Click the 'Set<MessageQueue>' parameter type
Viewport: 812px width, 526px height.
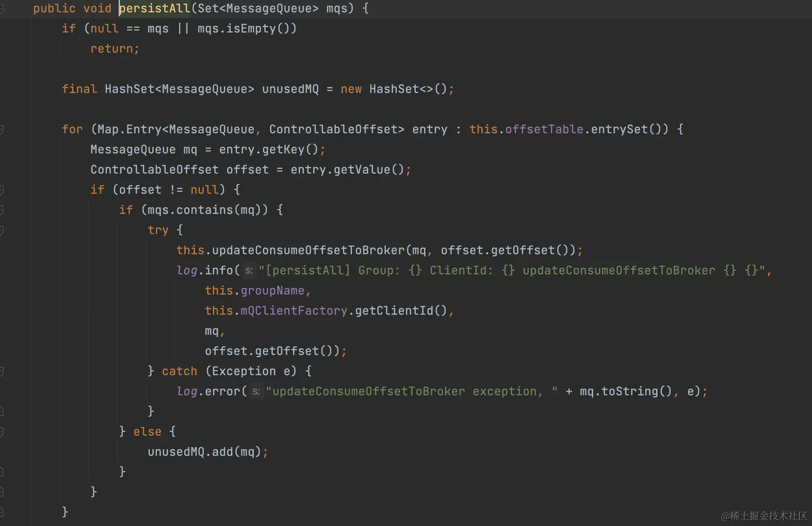point(258,9)
